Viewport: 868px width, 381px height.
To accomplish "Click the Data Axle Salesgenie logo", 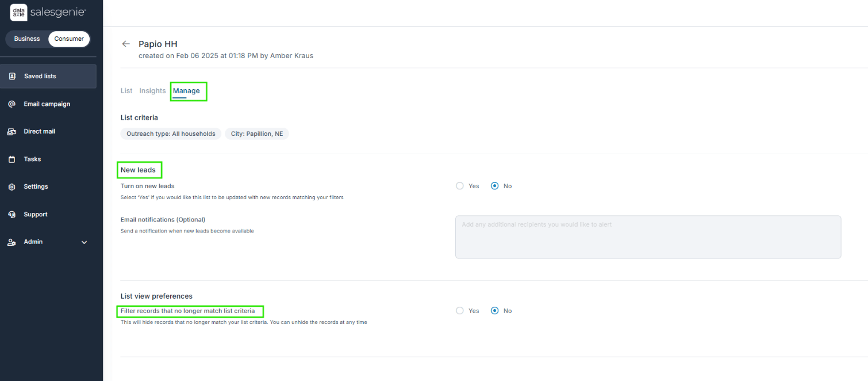I will tap(48, 12).
